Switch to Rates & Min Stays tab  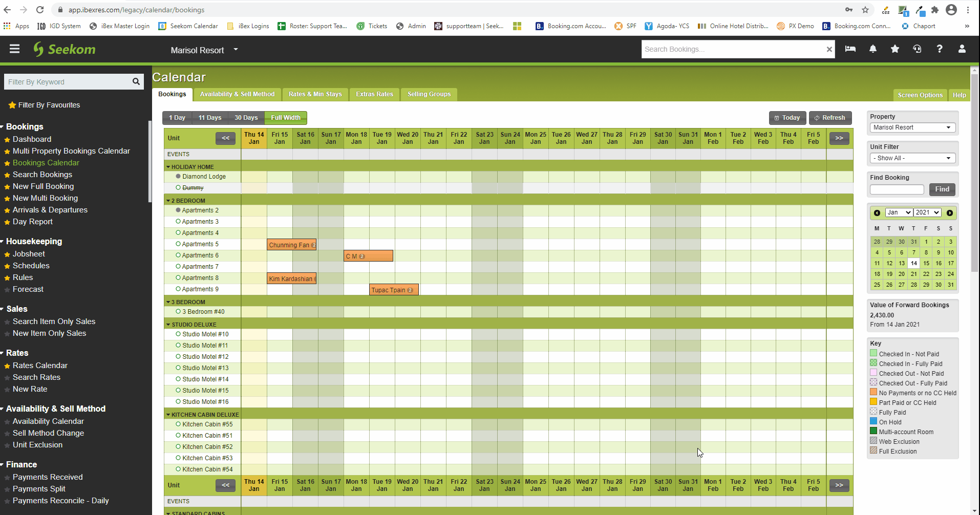[x=315, y=94]
